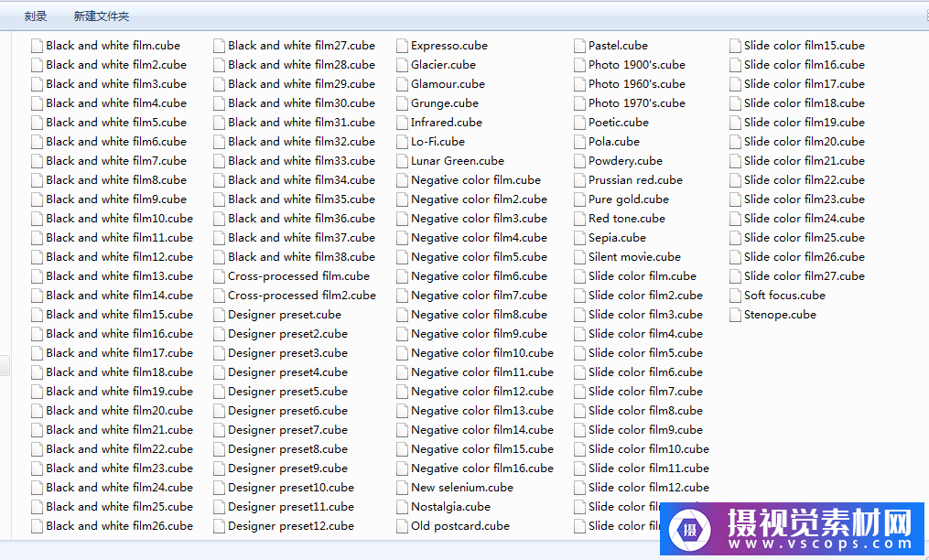Select Old postcard.cube file name

(459, 526)
